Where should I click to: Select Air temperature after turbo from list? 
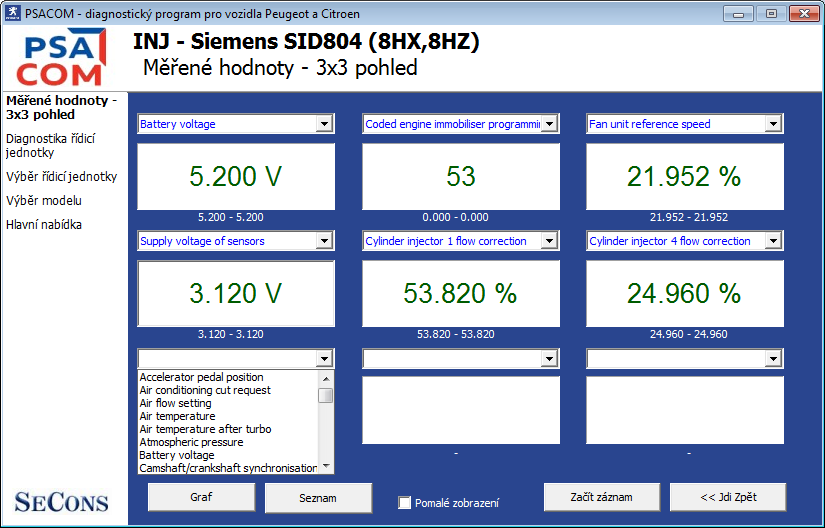coord(205,429)
